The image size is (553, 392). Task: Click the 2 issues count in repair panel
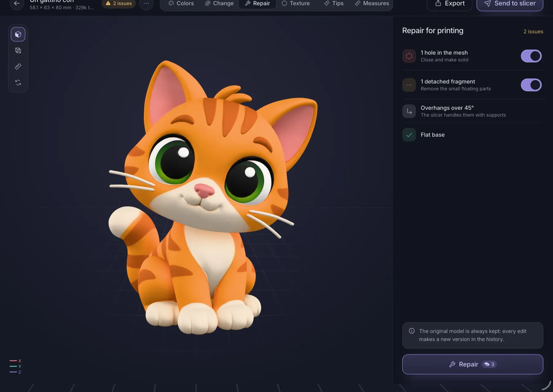533,32
